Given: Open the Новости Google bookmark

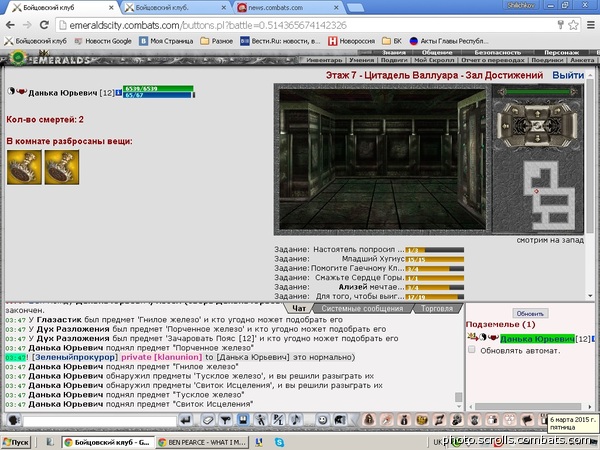Looking at the screenshot, I should 103,41.
